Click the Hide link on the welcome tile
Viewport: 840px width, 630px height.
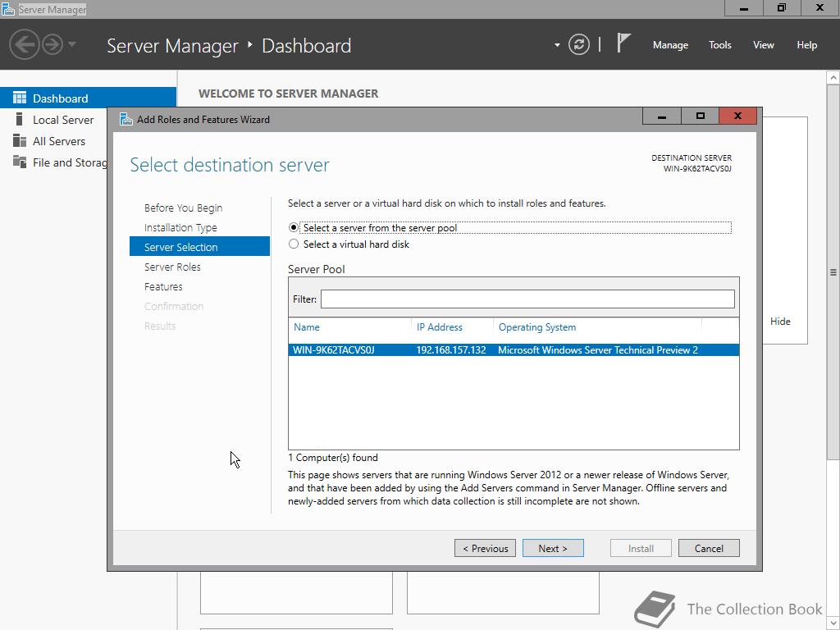point(780,321)
